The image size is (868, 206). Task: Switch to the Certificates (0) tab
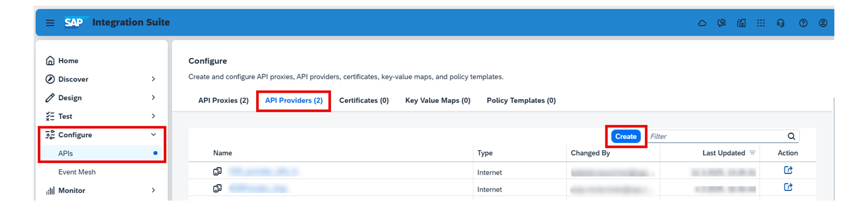point(364,100)
